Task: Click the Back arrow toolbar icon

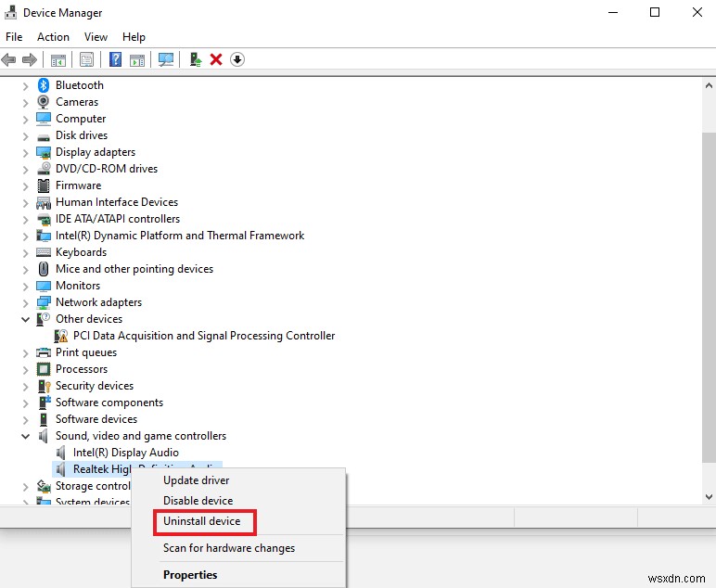Action: (x=8, y=59)
